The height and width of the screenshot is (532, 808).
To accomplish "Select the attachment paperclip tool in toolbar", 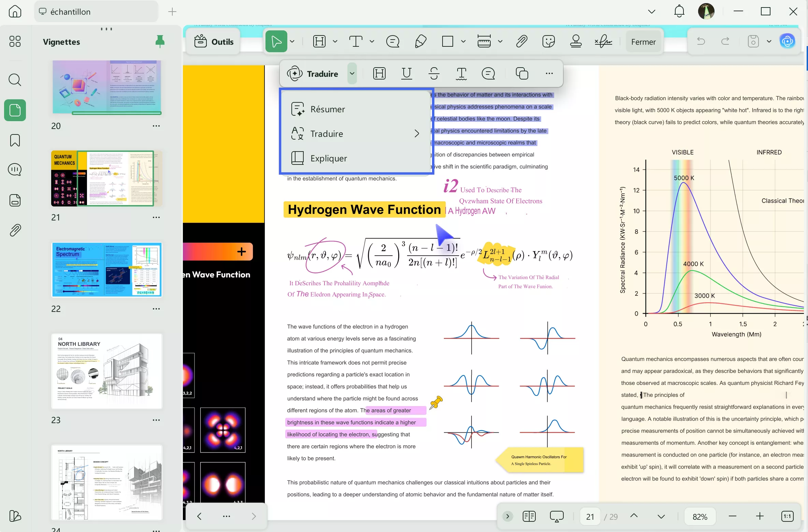I will tap(521, 42).
